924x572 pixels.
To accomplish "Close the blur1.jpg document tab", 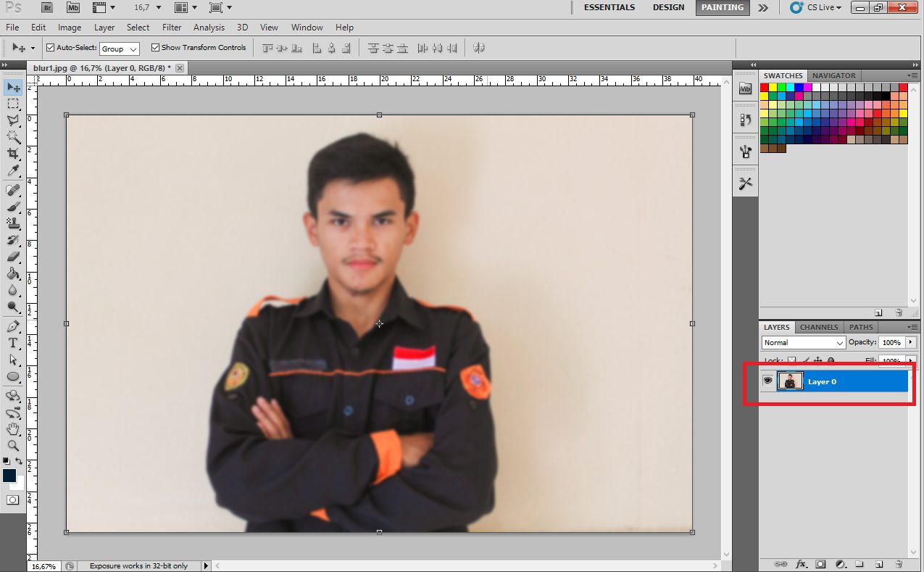I will 180,67.
